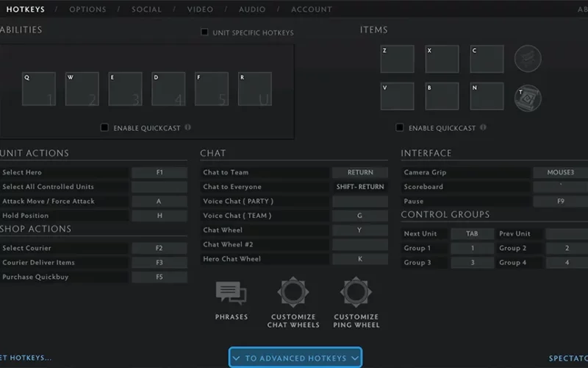Select ability slot bound to D
This screenshot has height=368, width=588.
(168, 89)
